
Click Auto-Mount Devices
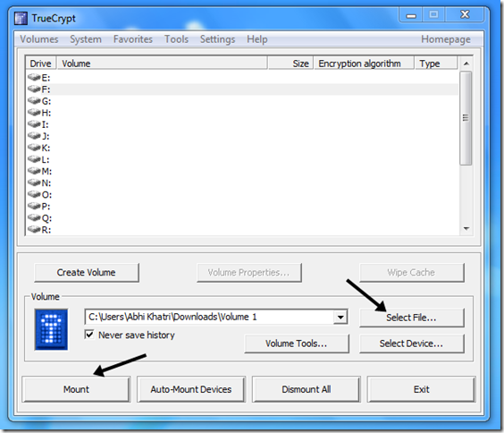click(191, 389)
